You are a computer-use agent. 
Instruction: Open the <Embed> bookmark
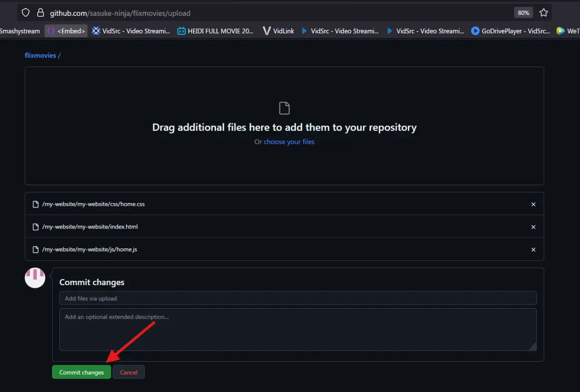[x=66, y=31]
